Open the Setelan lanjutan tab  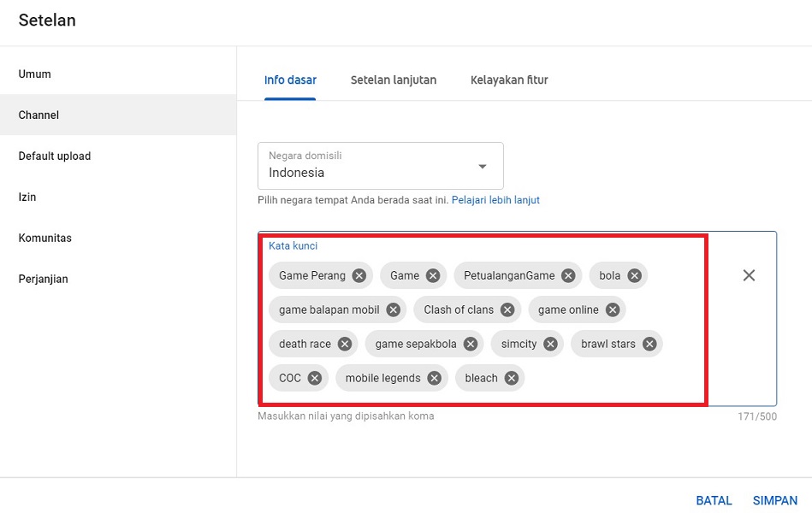(x=394, y=80)
